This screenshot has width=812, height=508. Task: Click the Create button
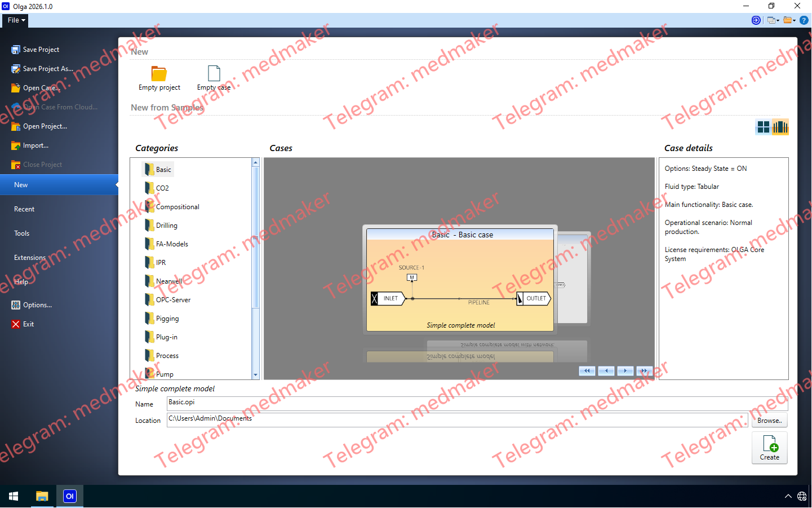(x=769, y=448)
